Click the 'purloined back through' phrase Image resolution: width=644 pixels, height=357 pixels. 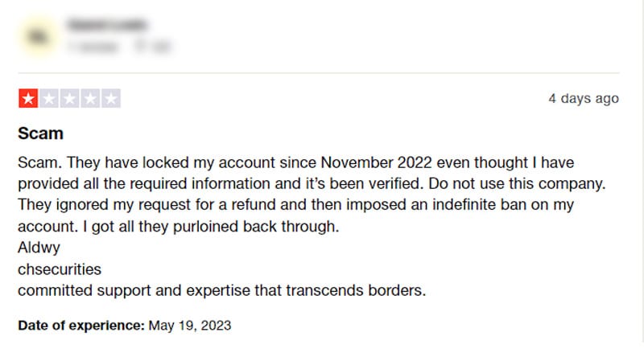coord(256,227)
